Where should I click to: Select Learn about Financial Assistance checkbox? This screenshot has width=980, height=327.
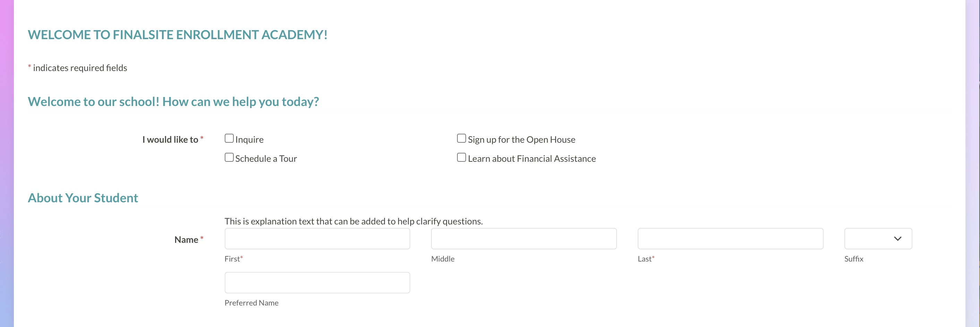click(x=461, y=157)
